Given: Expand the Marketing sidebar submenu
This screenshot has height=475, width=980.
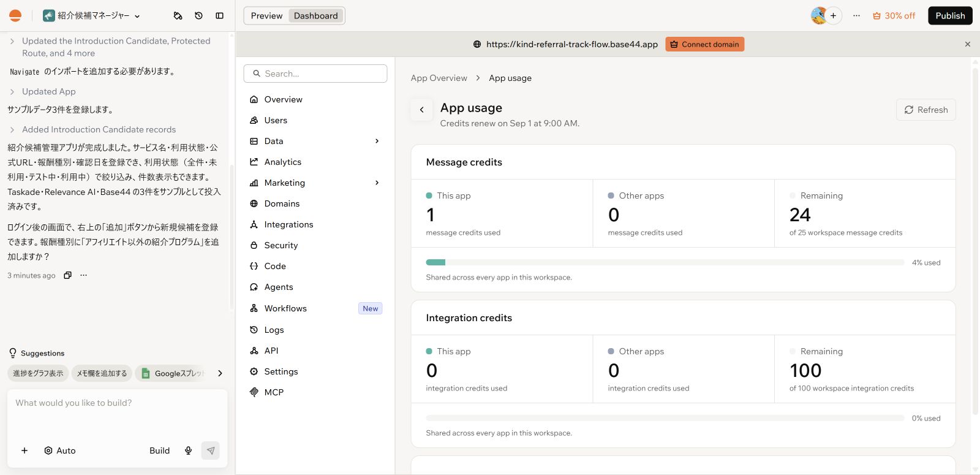Looking at the screenshot, I should click(x=377, y=183).
